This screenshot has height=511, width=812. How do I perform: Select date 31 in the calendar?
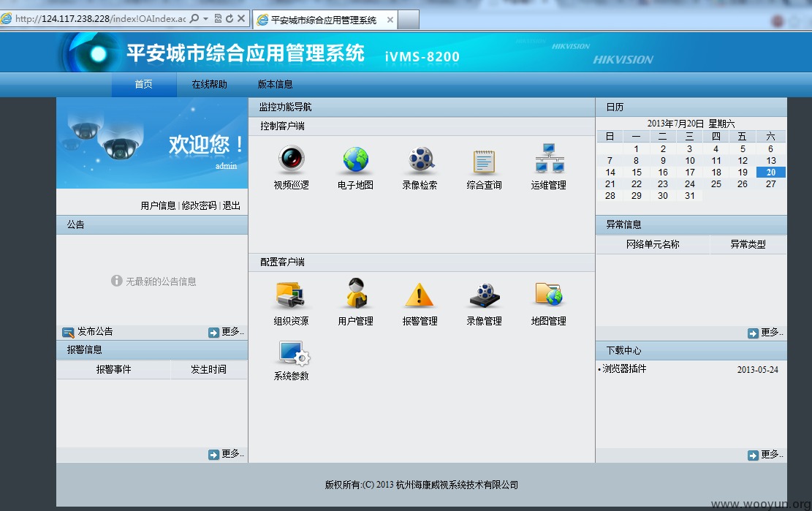pyautogui.click(x=689, y=196)
